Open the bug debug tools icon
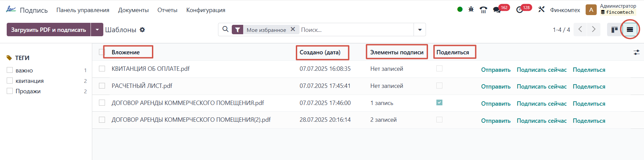644x160 pixels. pyautogui.click(x=471, y=9)
